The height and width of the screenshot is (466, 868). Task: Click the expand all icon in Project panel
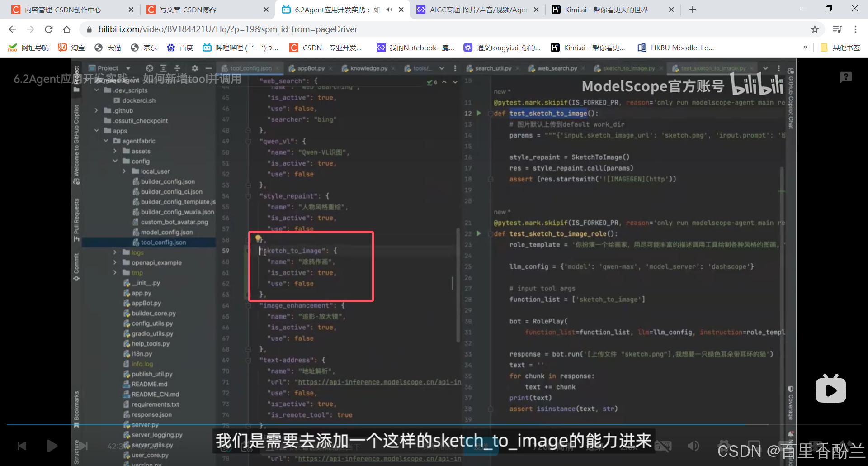[163, 68]
